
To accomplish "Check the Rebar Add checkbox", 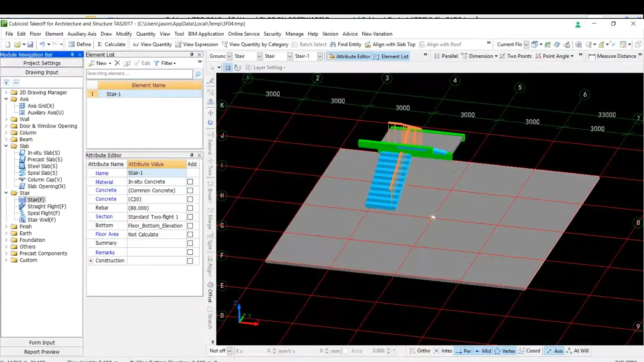I will [x=190, y=208].
